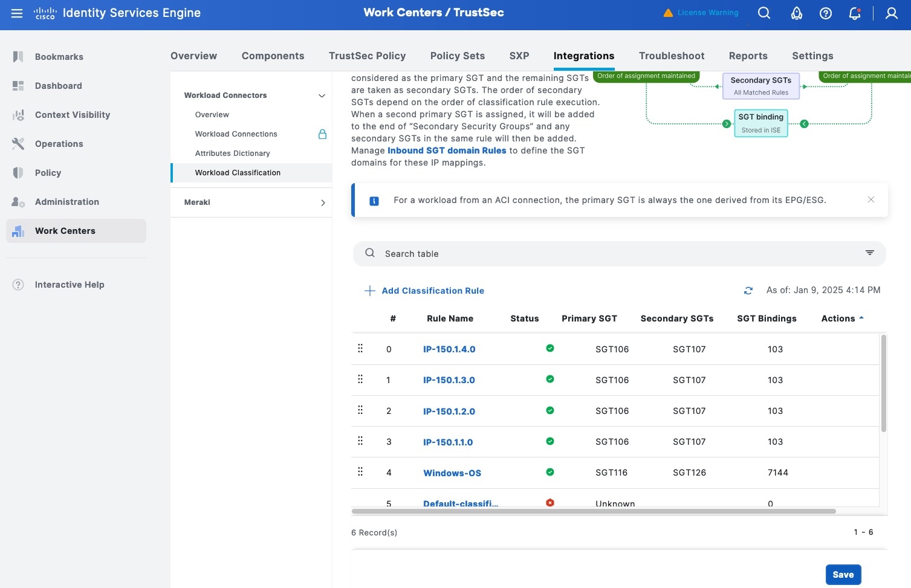Open the notifications bell icon
911x588 pixels.
tap(854, 13)
